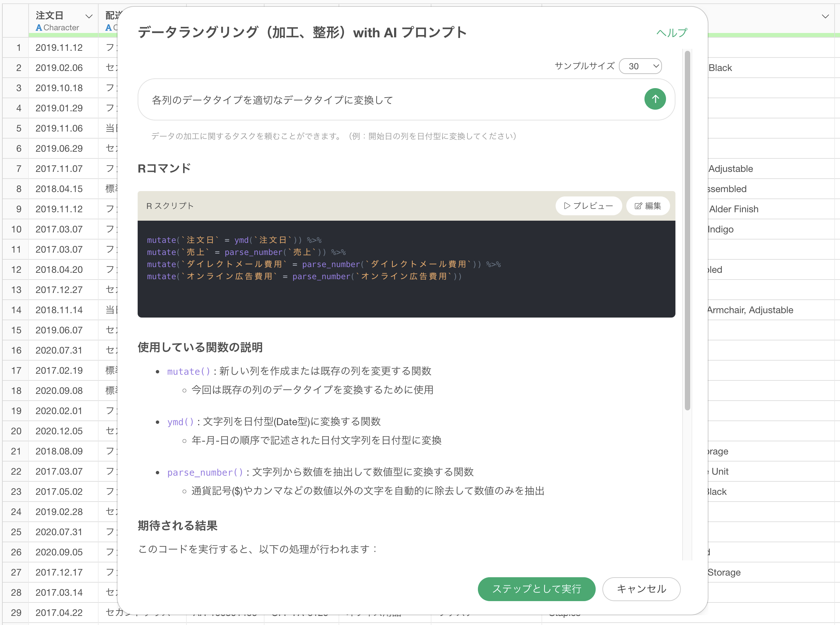Click the 期待される結果 heading
Viewport: 840px width, 625px height.
178,525
